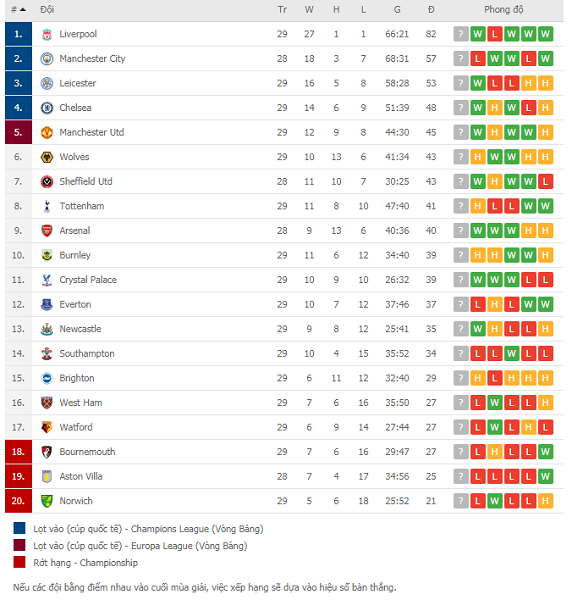Click the Watford badge icon

tap(47, 427)
